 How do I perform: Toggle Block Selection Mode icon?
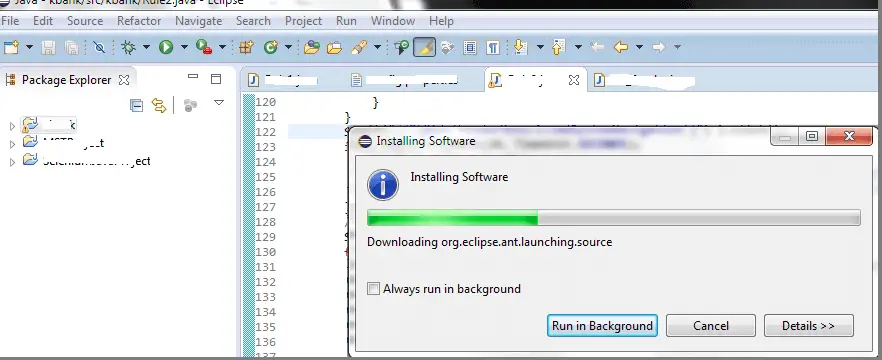(470, 47)
